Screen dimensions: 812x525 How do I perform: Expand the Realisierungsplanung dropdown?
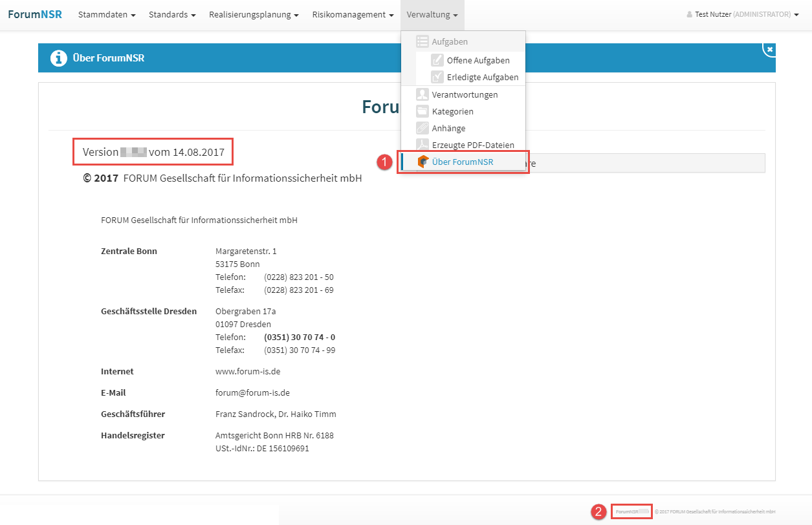[254, 14]
